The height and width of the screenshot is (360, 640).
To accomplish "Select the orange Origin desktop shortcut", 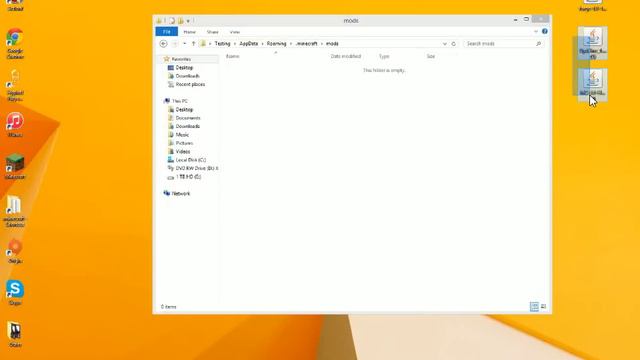I will [x=15, y=251].
